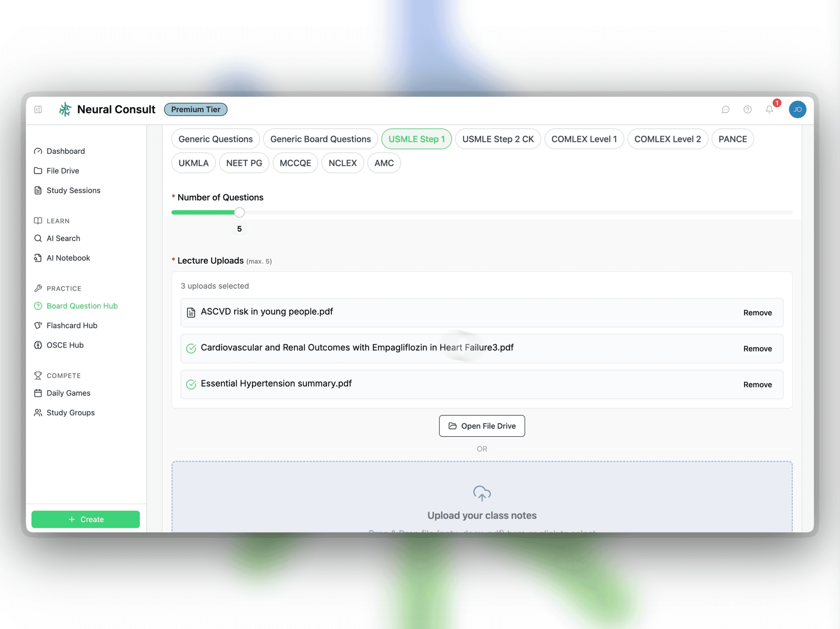
Task: Switch to the PANCE exam tab
Action: click(x=733, y=139)
